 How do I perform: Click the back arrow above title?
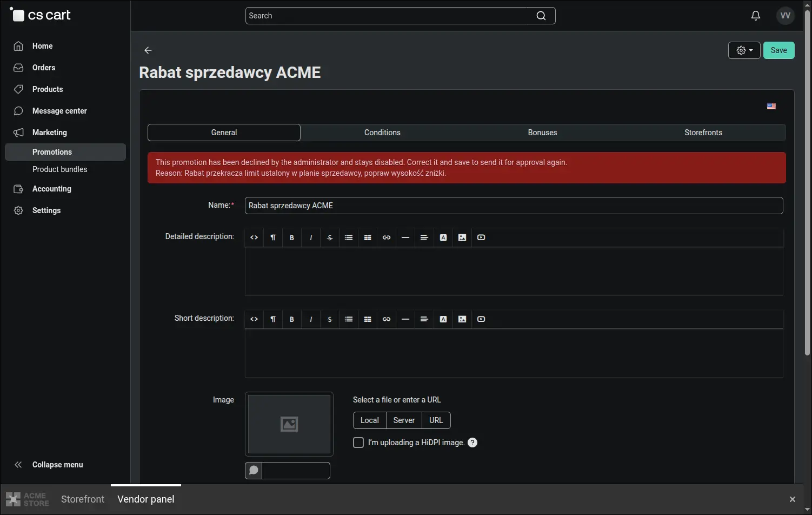click(148, 50)
